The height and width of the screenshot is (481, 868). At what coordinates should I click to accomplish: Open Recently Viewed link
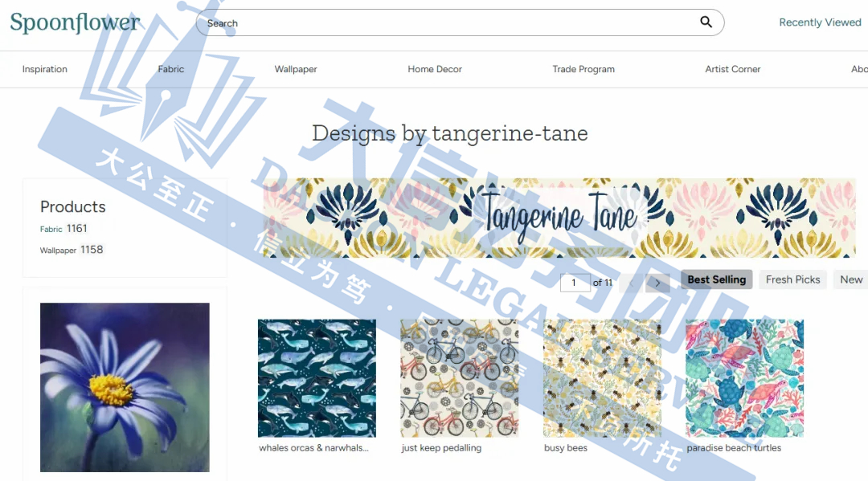[820, 22]
